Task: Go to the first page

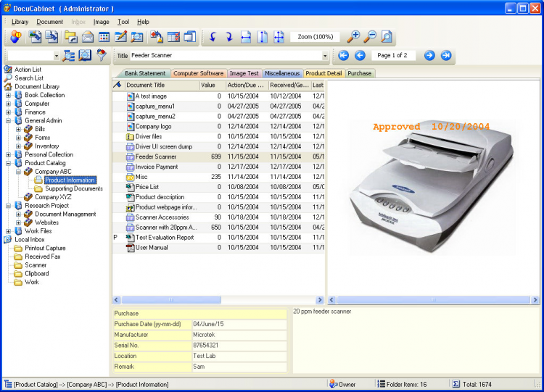Action: click(344, 55)
